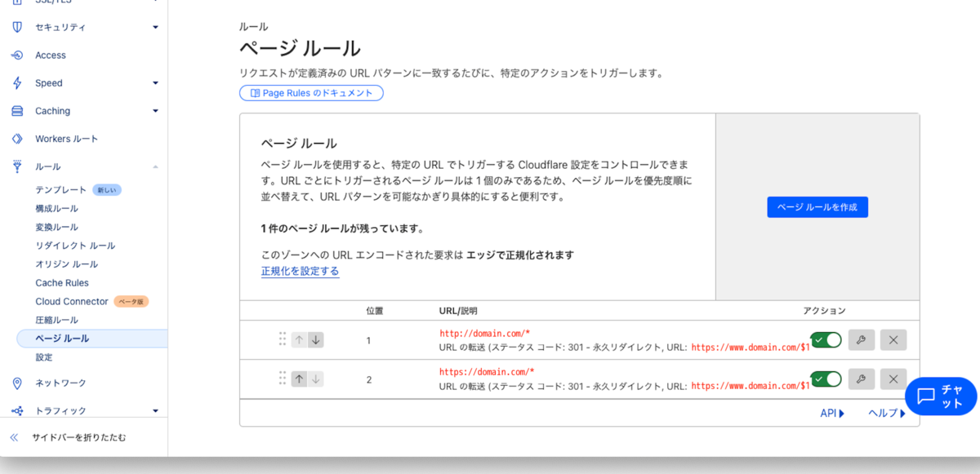The height and width of the screenshot is (474, 980).
Task: Expand the API section arrow
Action: click(x=842, y=414)
